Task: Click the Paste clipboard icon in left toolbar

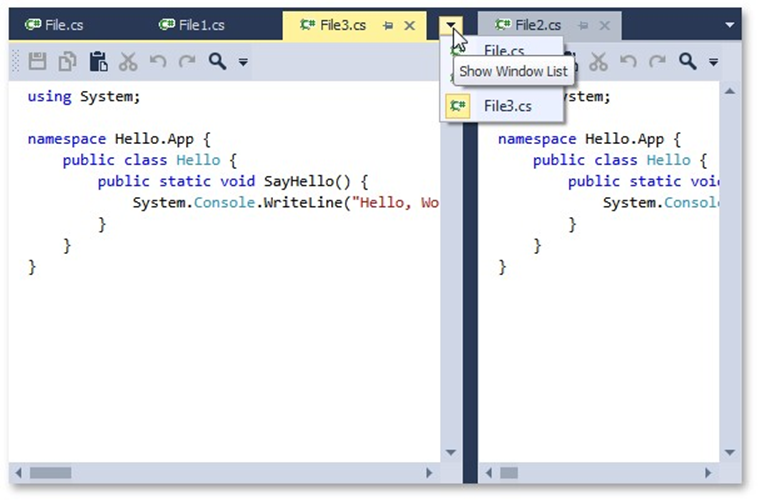Action: tap(98, 62)
